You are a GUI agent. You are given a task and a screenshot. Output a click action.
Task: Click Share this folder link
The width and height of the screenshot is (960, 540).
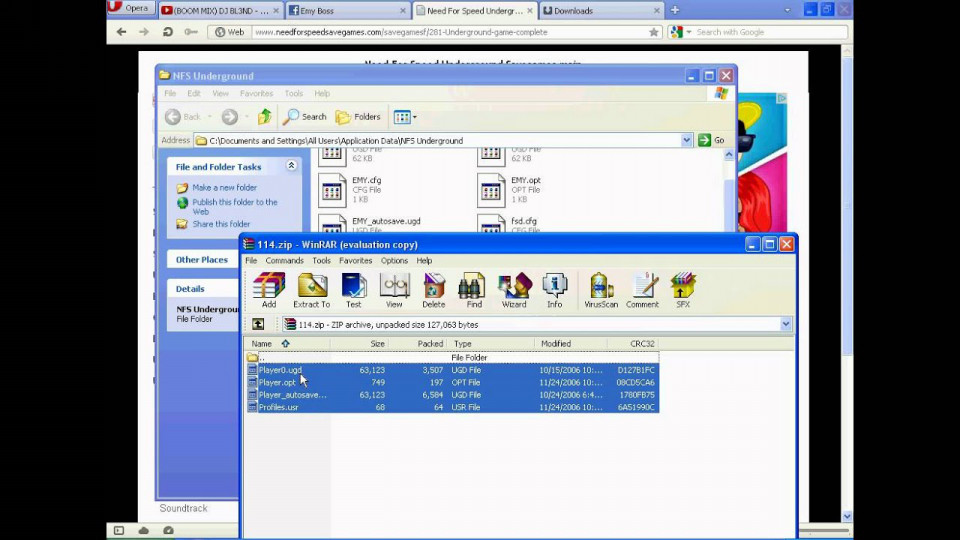pos(221,224)
